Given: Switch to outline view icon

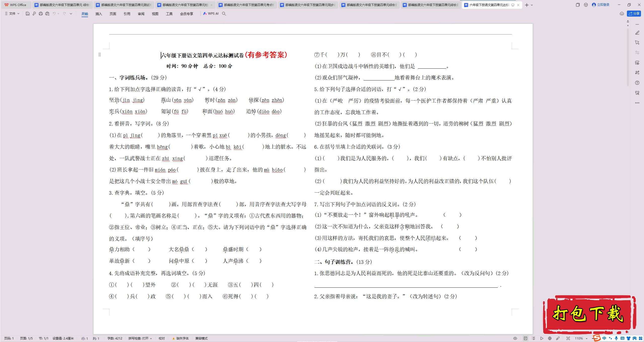Looking at the screenshot, I should coord(534,338).
